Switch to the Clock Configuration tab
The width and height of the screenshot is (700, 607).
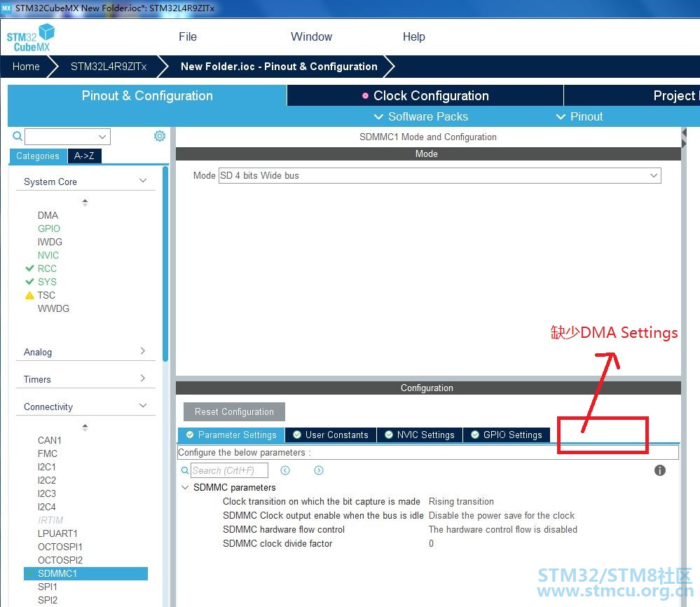pyautogui.click(x=425, y=95)
